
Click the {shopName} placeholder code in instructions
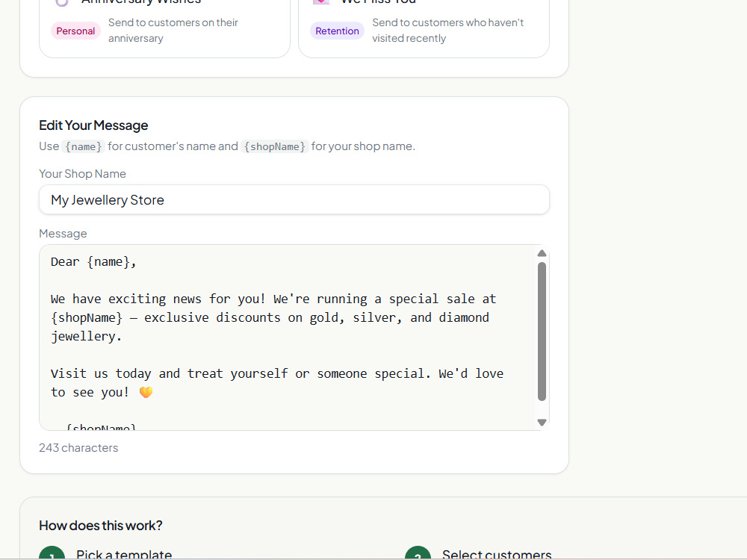pos(275,146)
